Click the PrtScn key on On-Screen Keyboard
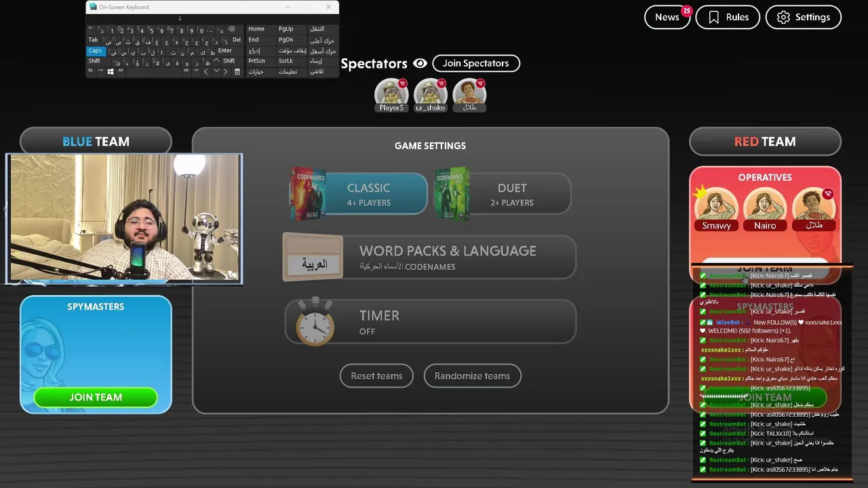868x488 pixels. [261, 61]
